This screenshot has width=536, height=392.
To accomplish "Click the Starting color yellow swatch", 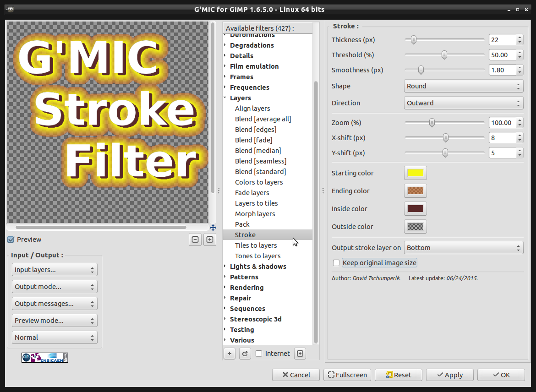I will click(416, 173).
